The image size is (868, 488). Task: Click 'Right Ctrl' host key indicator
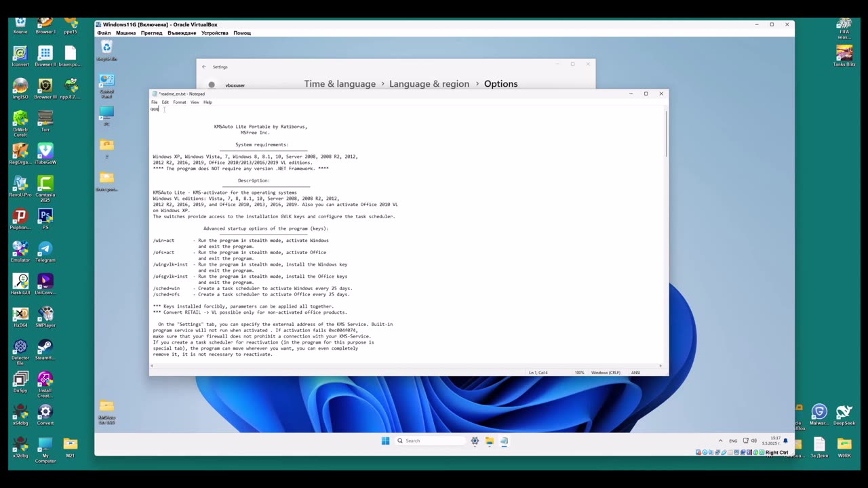(776, 453)
